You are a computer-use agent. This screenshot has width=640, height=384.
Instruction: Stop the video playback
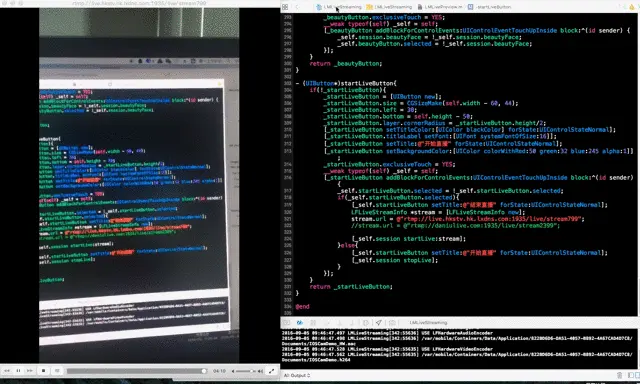43,371
